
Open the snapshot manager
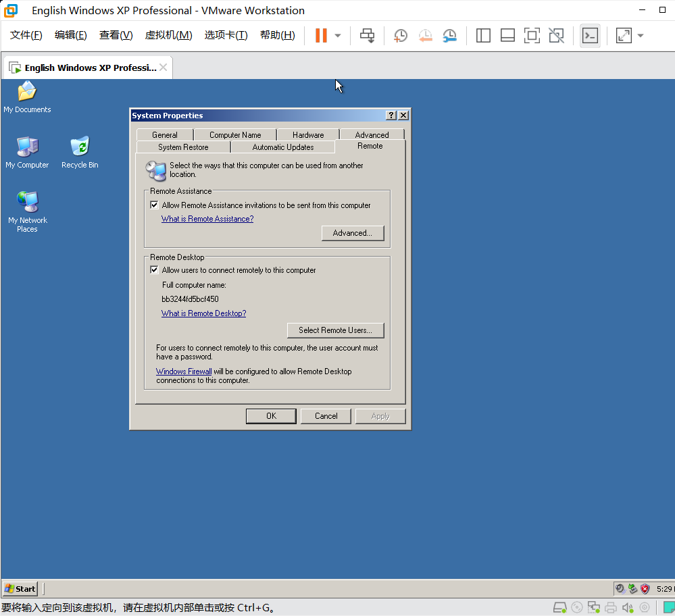(x=449, y=36)
